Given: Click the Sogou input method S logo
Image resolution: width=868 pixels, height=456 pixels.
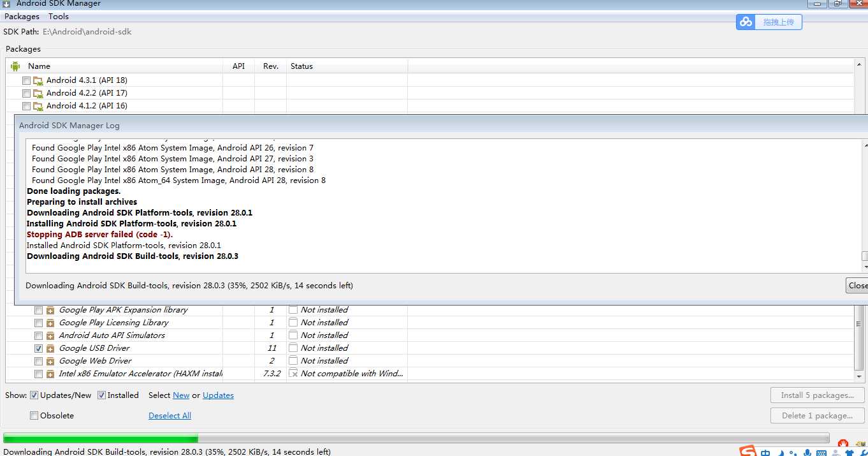Looking at the screenshot, I should pyautogui.click(x=749, y=452).
